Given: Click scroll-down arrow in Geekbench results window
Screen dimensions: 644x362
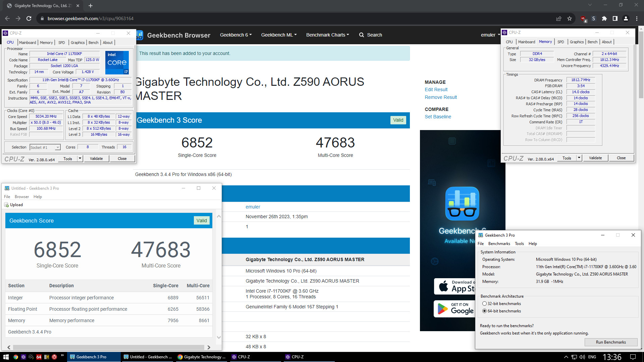Looking at the screenshot, I should tap(219, 338).
